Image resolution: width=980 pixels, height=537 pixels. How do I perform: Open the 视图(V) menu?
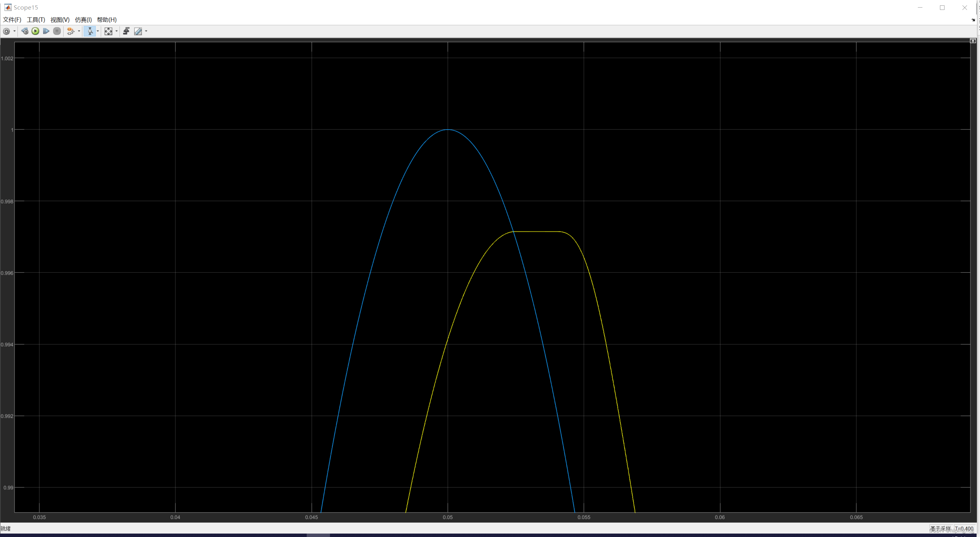[60, 20]
